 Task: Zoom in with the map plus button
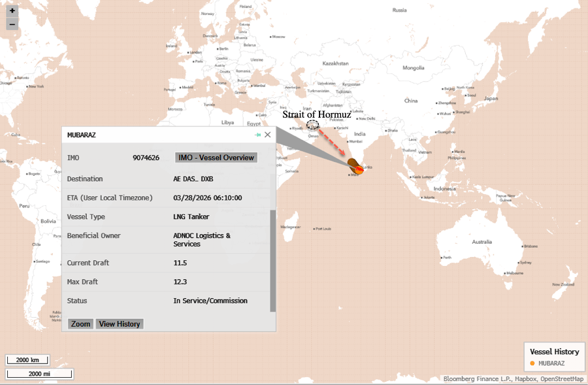12,11
